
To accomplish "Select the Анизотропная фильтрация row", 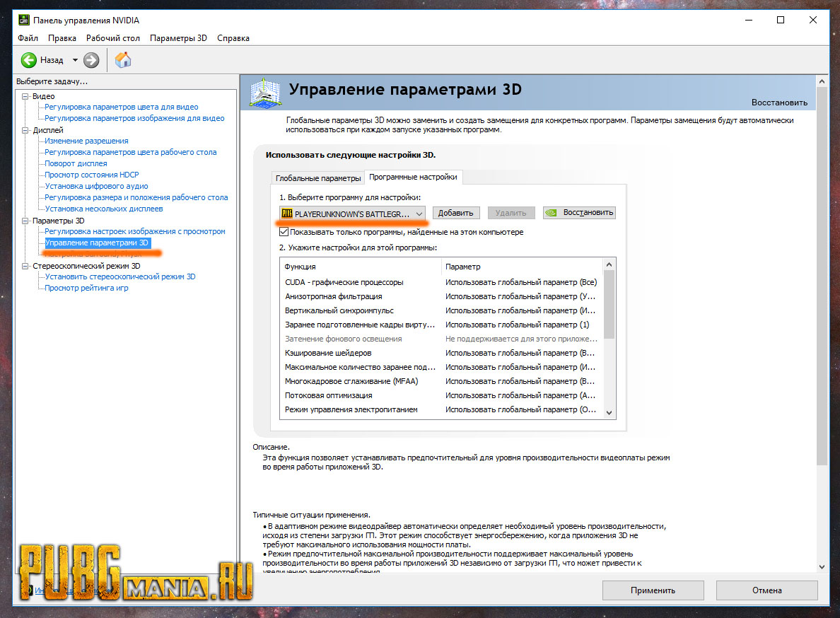I will (x=441, y=296).
